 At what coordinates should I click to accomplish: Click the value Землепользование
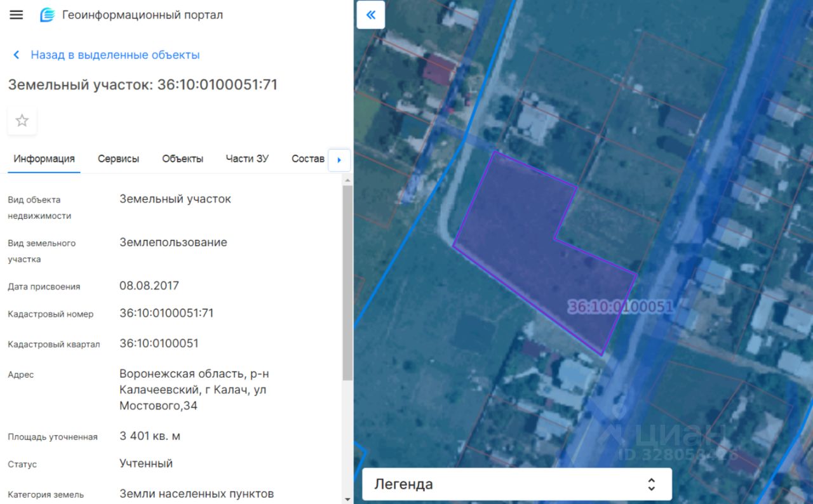173,242
